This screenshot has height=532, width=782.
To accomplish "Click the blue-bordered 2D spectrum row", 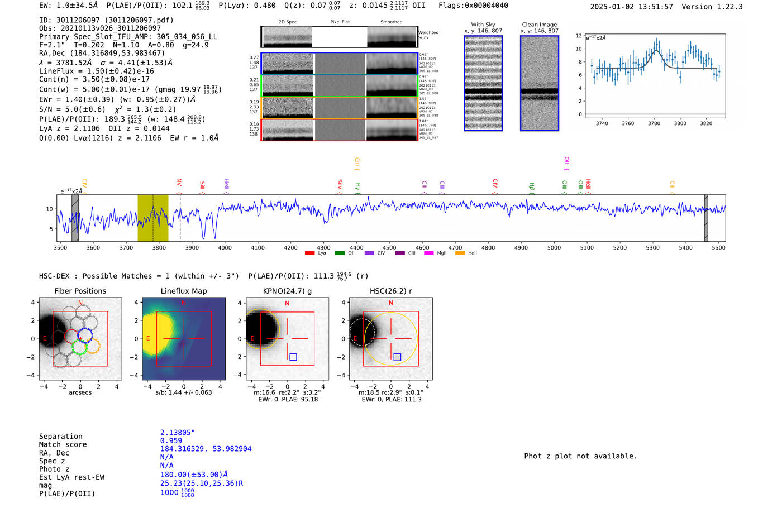I will (340, 64).
